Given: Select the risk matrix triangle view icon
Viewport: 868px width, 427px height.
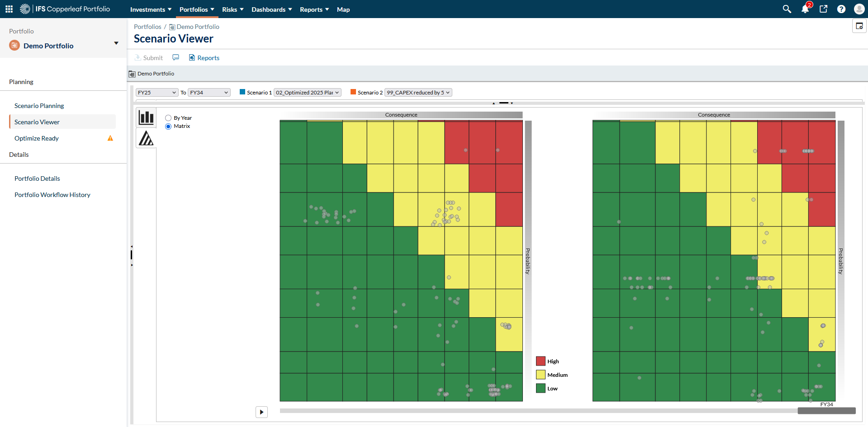Looking at the screenshot, I should pyautogui.click(x=146, y=138).
